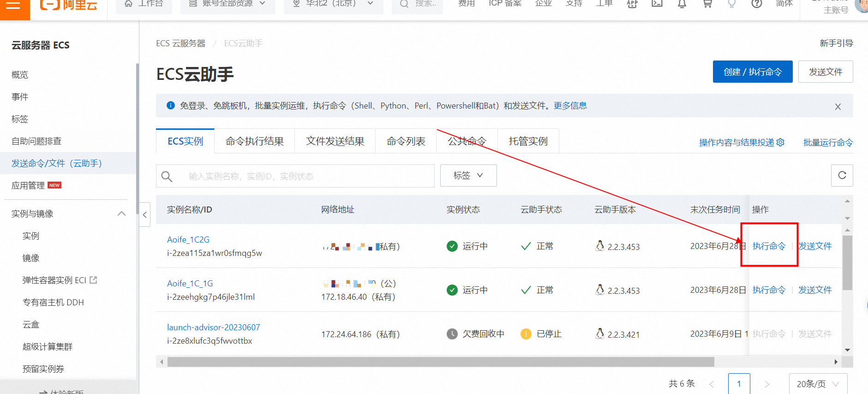Image resolution: width=868 pixels, height=394 pixels.
Task: Click the instance search magnifier icon
Action: (x=167, y=176)
